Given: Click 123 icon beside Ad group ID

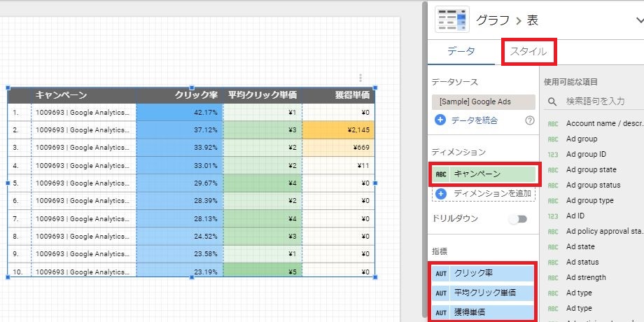Looking at the screenshot, I should click(553, 155).
